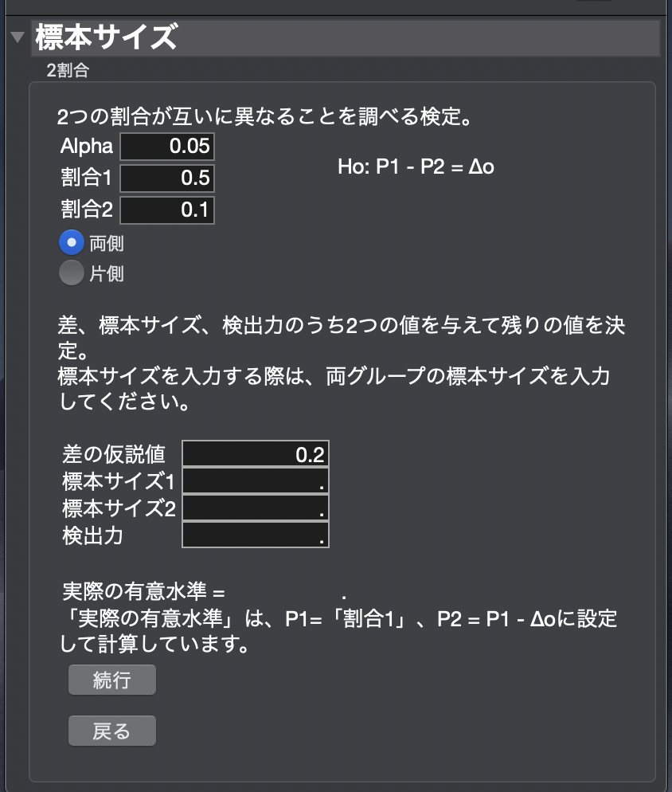Click the 検出力 power input field
This screenshot has height=792, width=672.
tap(255, 535)
